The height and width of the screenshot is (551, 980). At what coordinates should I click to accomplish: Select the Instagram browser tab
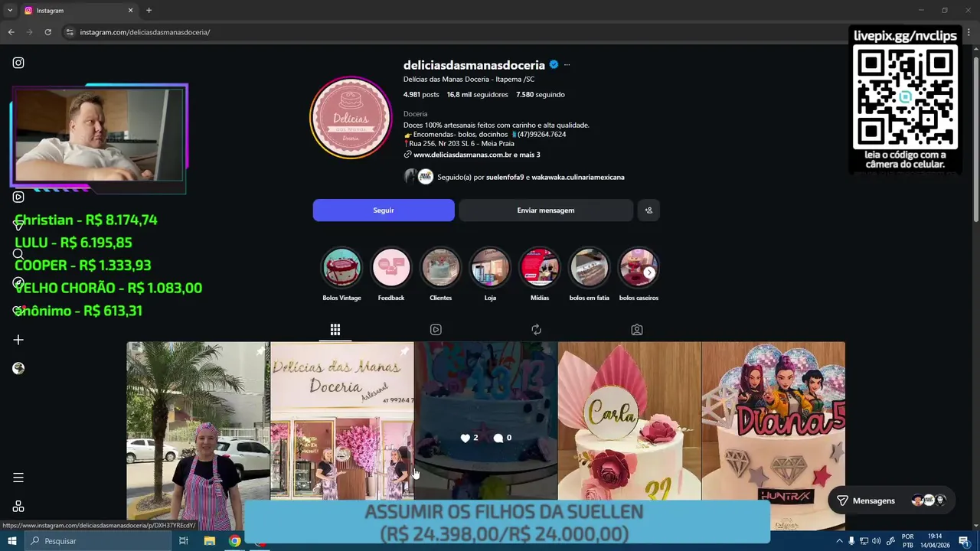coord(79,10)
